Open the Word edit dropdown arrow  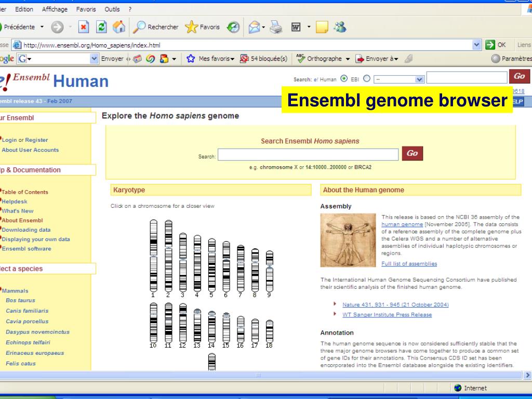pyautogui.click(x=309, y=27)
